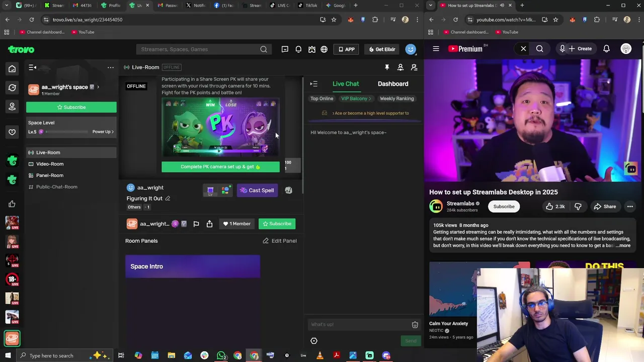Open the thumbs-up recommended icon in Trovo sidebar

12,204
